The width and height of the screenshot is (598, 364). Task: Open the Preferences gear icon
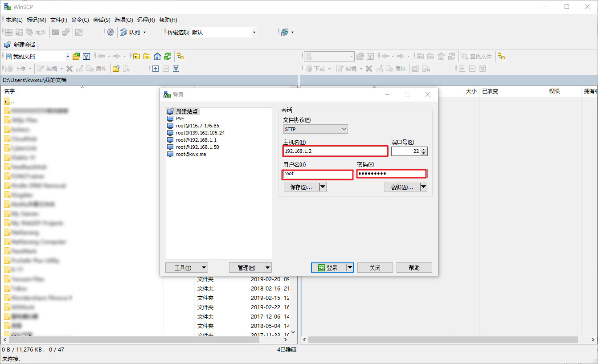[x=111, y=32]
